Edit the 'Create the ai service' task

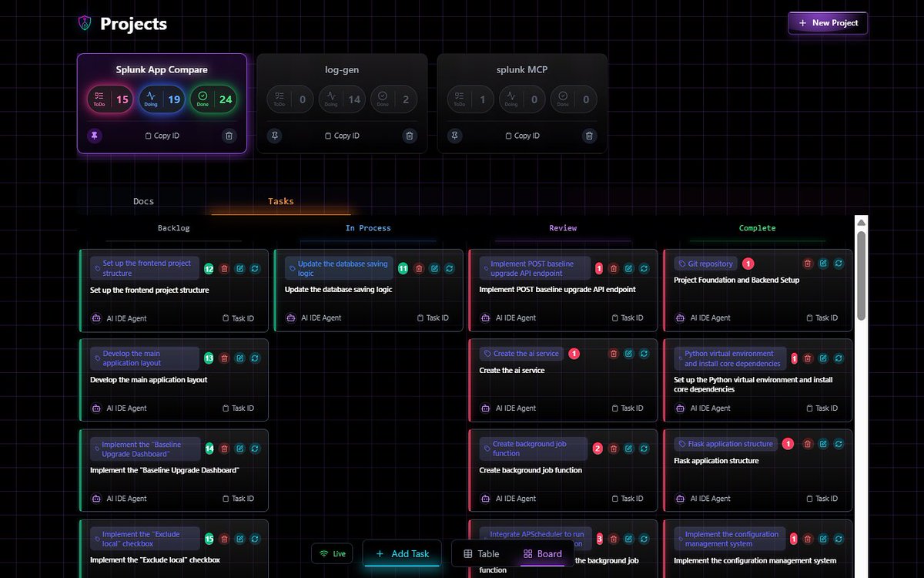[x=629, y=354]
